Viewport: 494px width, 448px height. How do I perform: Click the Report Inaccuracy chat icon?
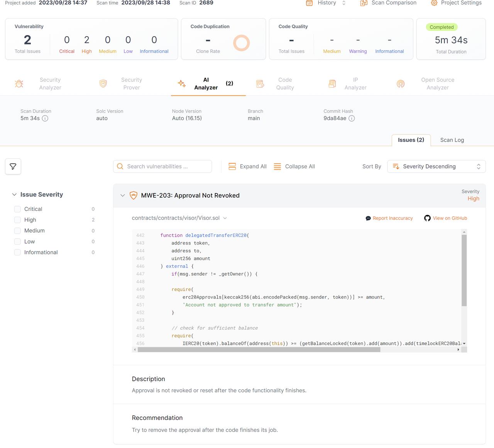368,218
